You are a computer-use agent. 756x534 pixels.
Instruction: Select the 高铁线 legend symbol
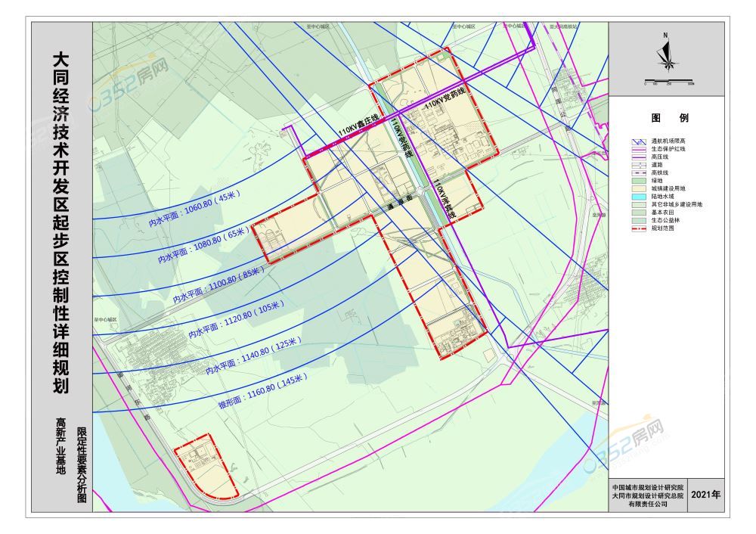pos(640,172)
